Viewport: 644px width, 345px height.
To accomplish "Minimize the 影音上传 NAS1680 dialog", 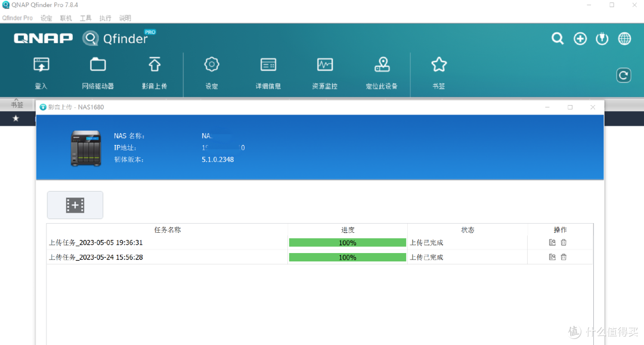I will (x=547, y=107).
